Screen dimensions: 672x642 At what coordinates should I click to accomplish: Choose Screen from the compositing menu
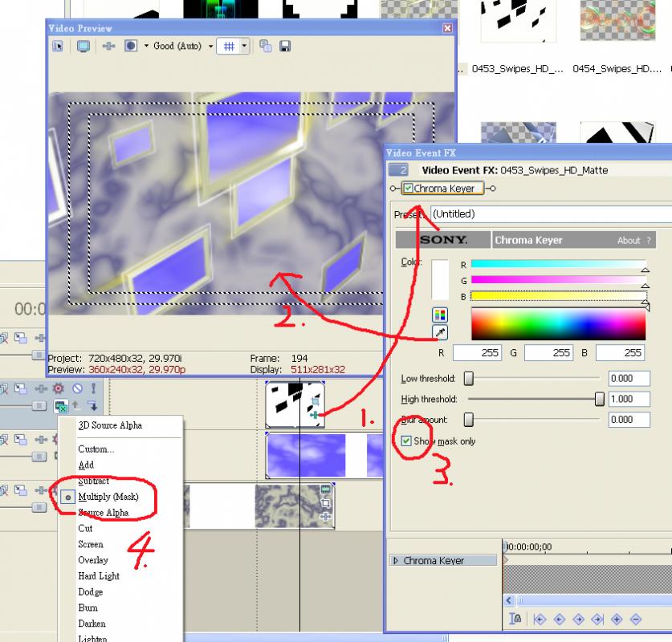pos(91,544)
